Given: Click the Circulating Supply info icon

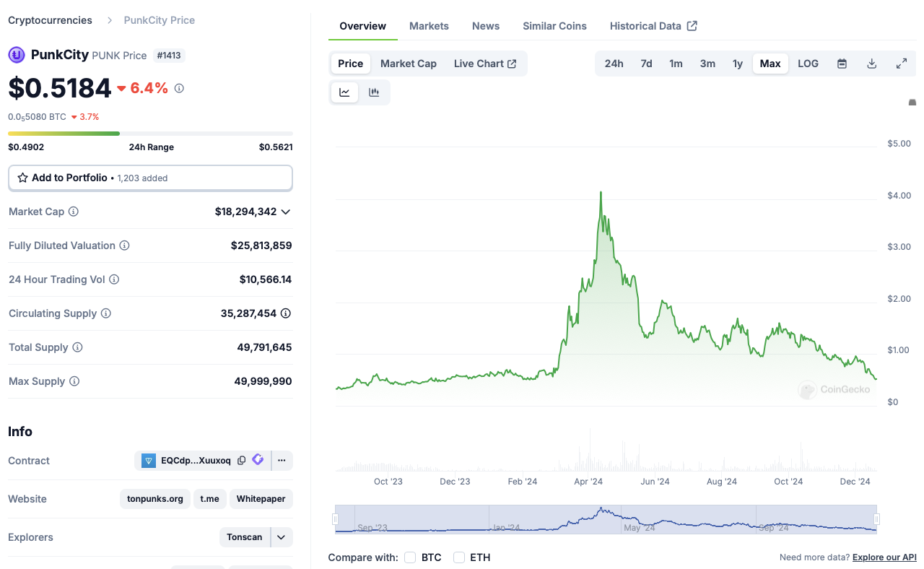Looking at the screenshot, I should pos(106,313).
